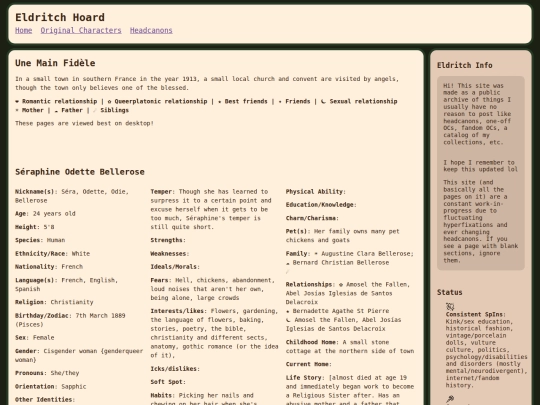Click the Soft Spot label
Viewport: 540px width, 405px height.
(168, 382)
